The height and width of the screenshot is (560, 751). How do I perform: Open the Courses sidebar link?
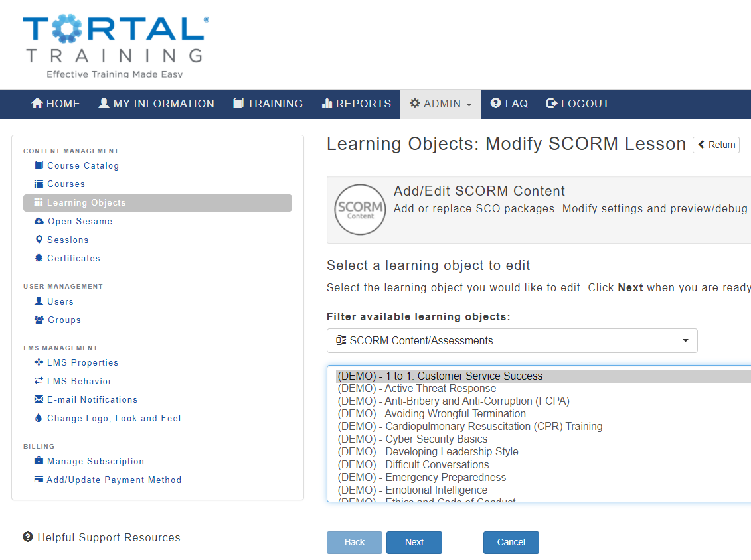(x=66, y=184)
